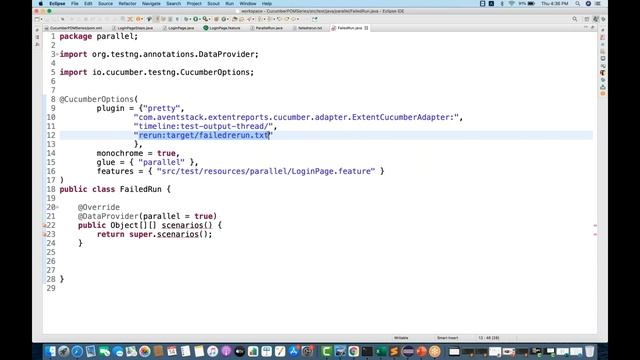Open the New Java Class dropdown arrow

pyautogui.click(x=228, y=19)
